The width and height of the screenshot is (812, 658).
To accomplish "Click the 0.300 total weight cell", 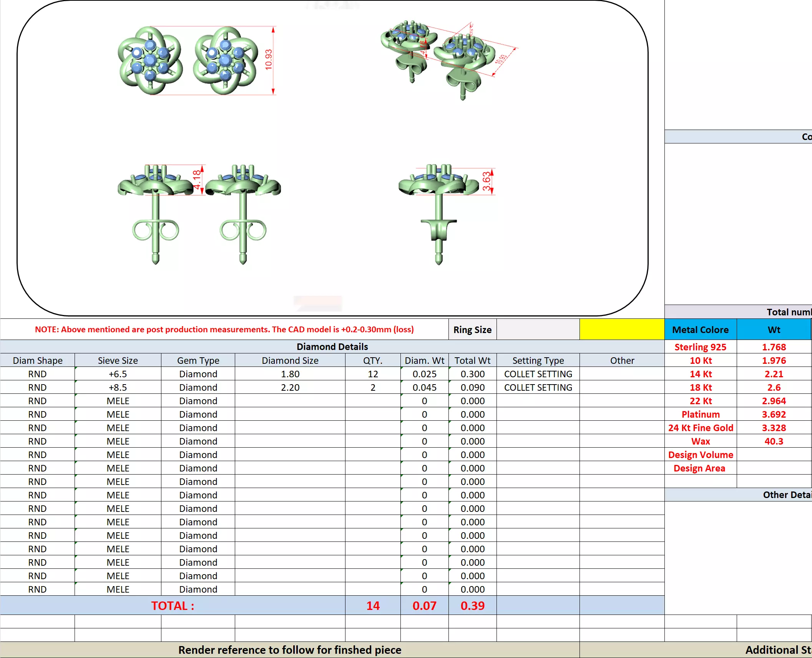I will point(473,374).
